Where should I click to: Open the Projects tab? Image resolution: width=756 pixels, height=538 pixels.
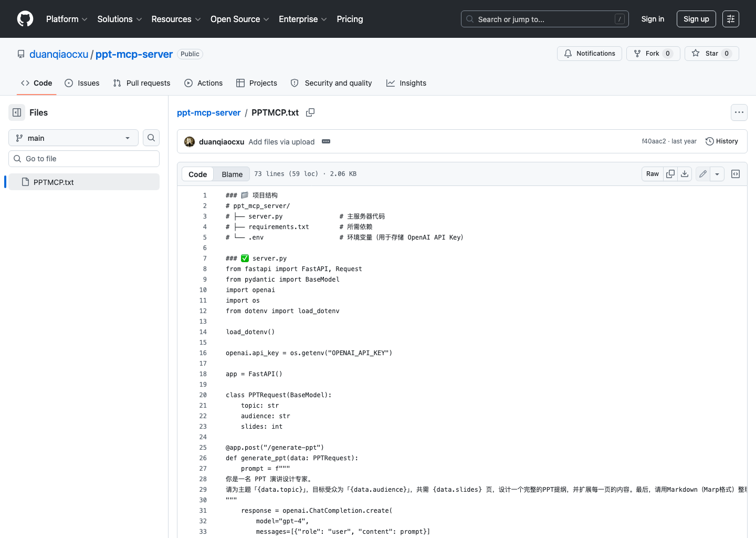pyautogui.click(x=257, y=83)
